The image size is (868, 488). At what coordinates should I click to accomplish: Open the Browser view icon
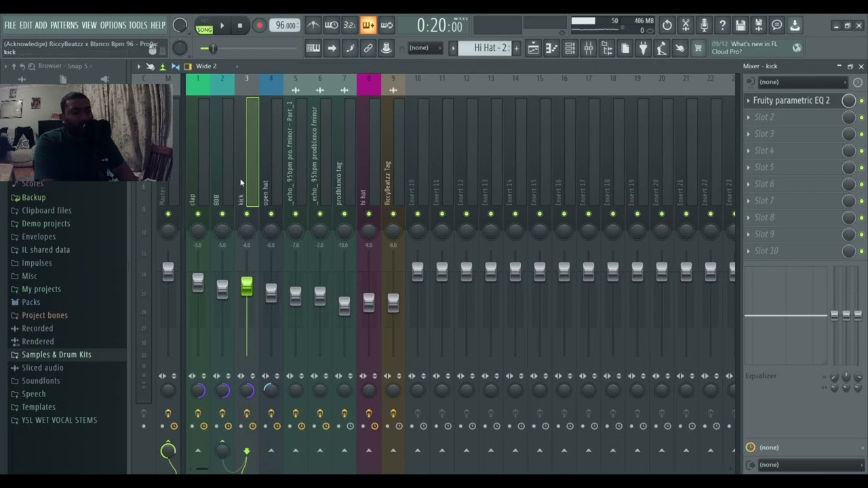(x=606, y=48)
